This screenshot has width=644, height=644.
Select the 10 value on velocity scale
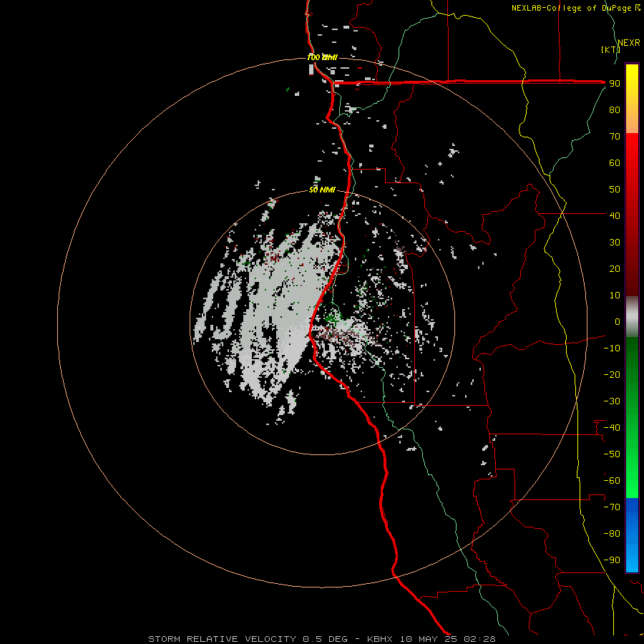click(x=615, y=296)
